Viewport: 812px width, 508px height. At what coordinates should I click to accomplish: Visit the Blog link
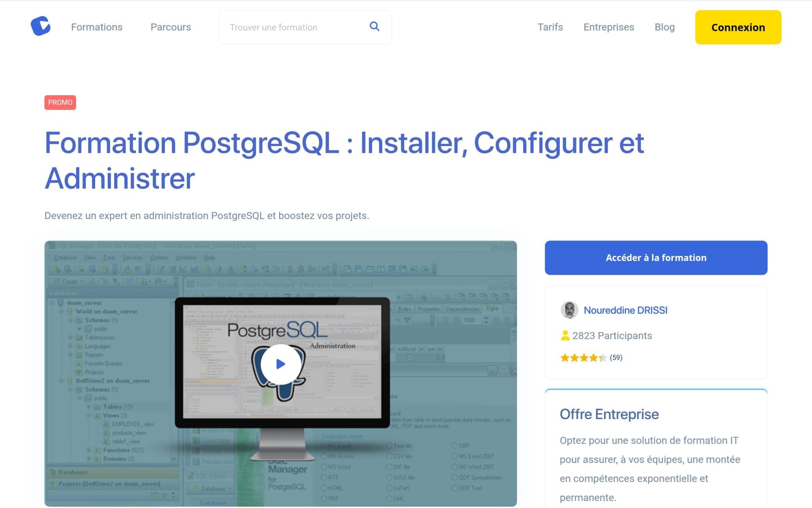pos(665,27)
